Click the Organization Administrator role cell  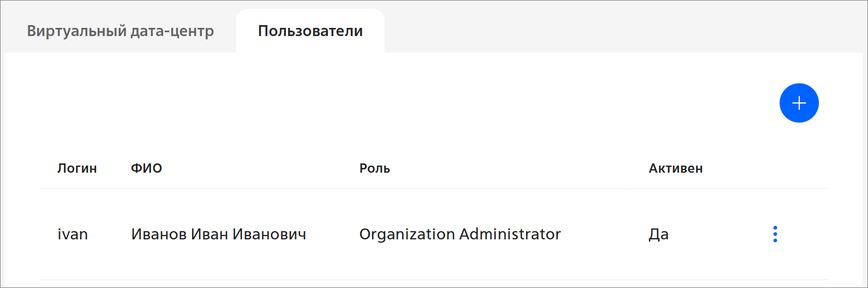click(x=459, y=234)
